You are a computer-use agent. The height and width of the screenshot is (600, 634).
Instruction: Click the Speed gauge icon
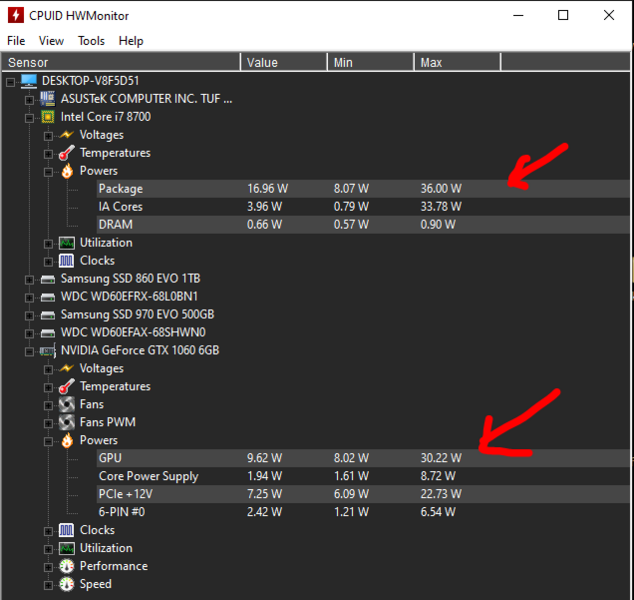[67, 584]
